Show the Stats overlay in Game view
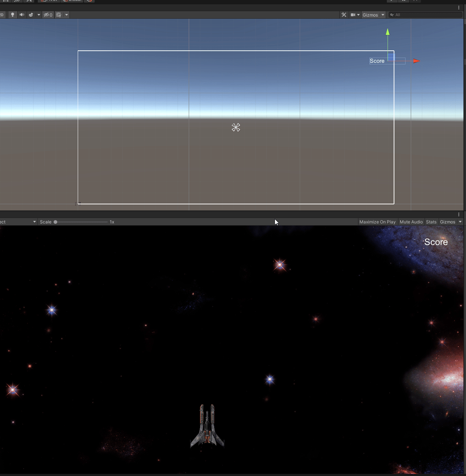Screen dimensions: 466x476 tap(431, 222)
